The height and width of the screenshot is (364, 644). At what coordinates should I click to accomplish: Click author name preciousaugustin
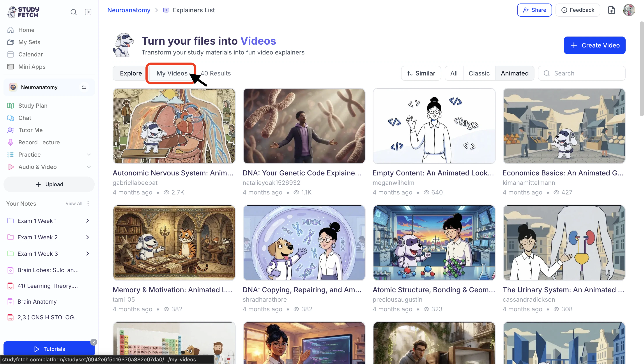[398, 300]
